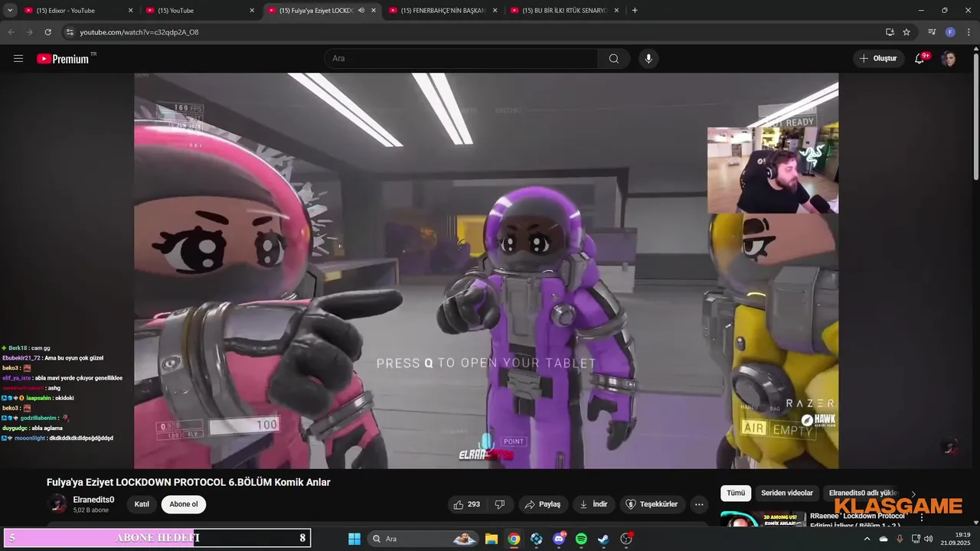980x551 pixels.
Task: Like the video with thumbs up
Action: pos(466,504)
